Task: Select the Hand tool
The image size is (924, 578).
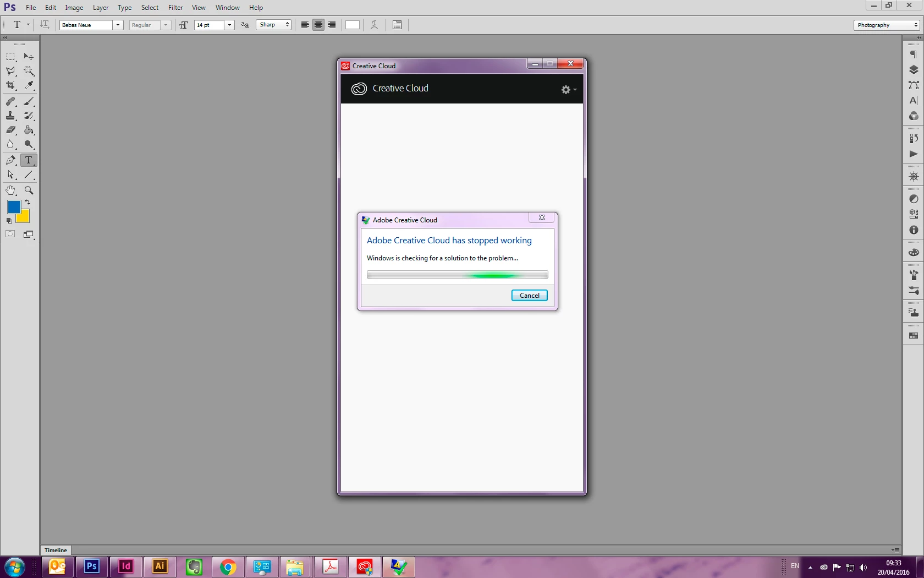Action: pyautogui.click(x=10, y=190)
